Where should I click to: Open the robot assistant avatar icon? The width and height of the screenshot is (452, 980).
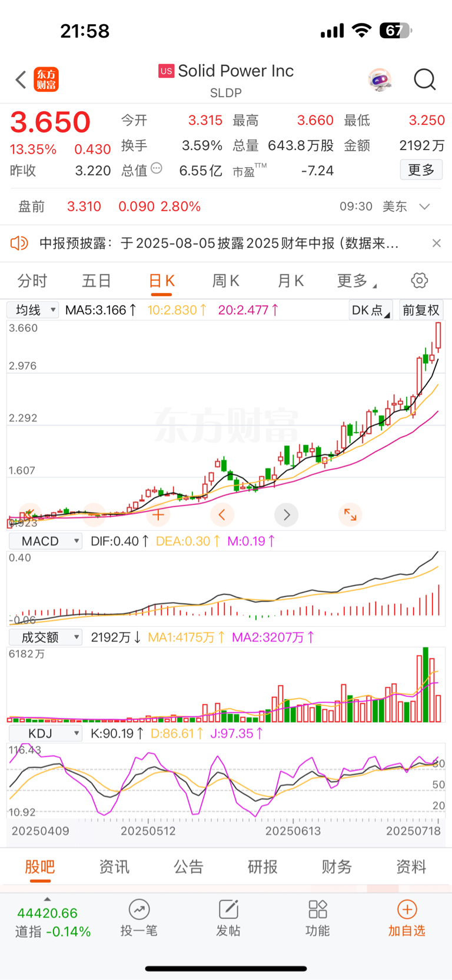coord(380,79)
